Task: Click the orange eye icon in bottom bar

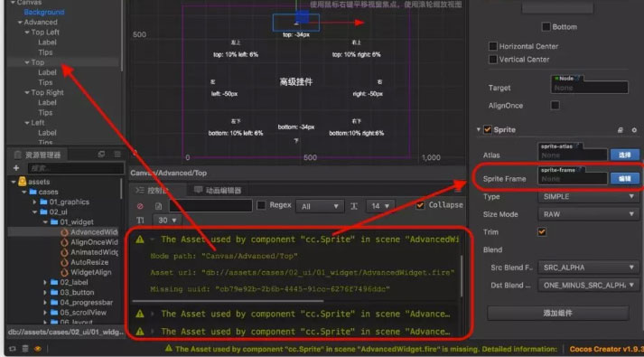Action: tap(38, 348)
